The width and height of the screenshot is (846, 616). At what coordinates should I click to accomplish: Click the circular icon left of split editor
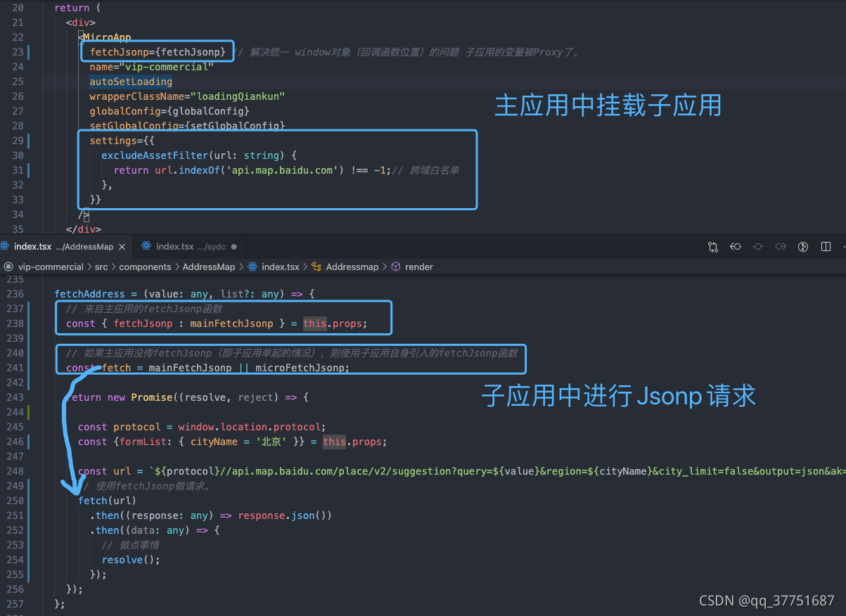tap(803, 247)
